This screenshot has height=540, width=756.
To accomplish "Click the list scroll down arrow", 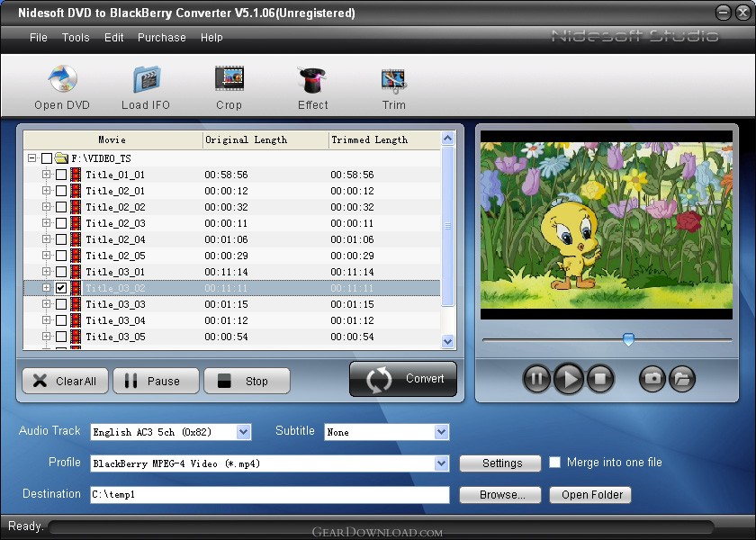I will click(447, 341).
